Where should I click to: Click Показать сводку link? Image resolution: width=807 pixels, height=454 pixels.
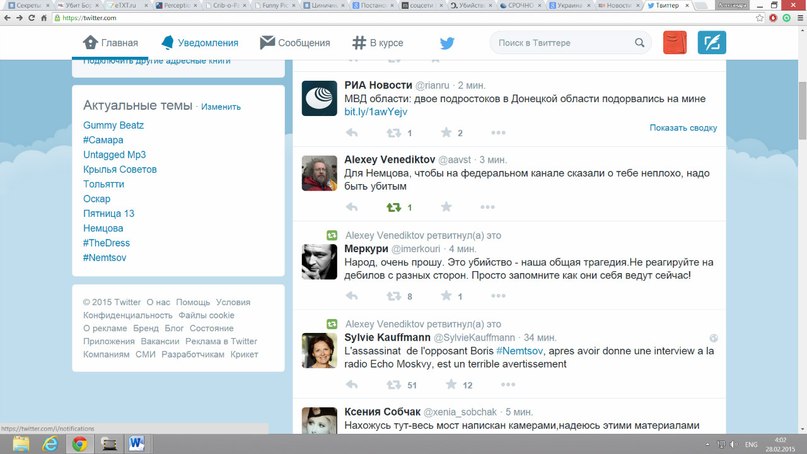(683, 128)
